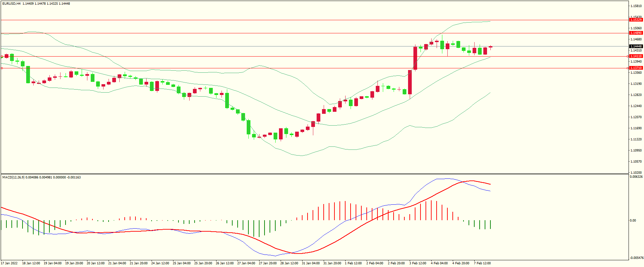The width and height of the screenshot is (644, 267).
Task: Select the red 1.15329 price tag
Action: point(636,20)
